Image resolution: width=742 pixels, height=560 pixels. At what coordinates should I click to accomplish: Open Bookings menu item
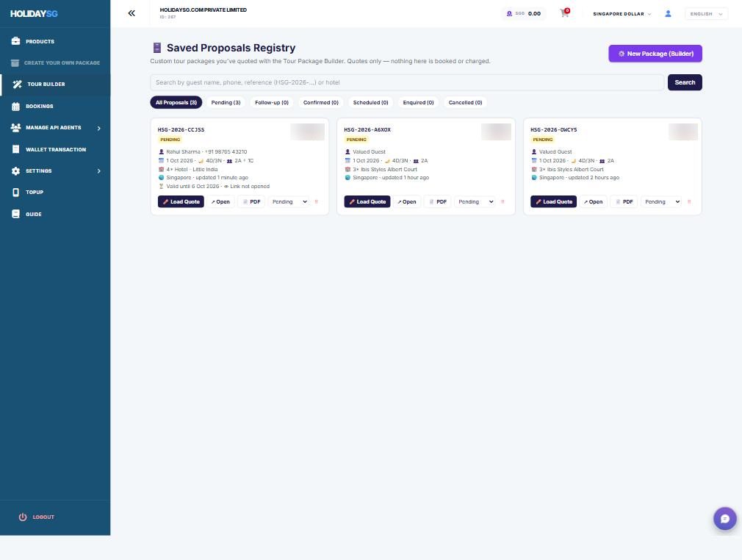55,106
